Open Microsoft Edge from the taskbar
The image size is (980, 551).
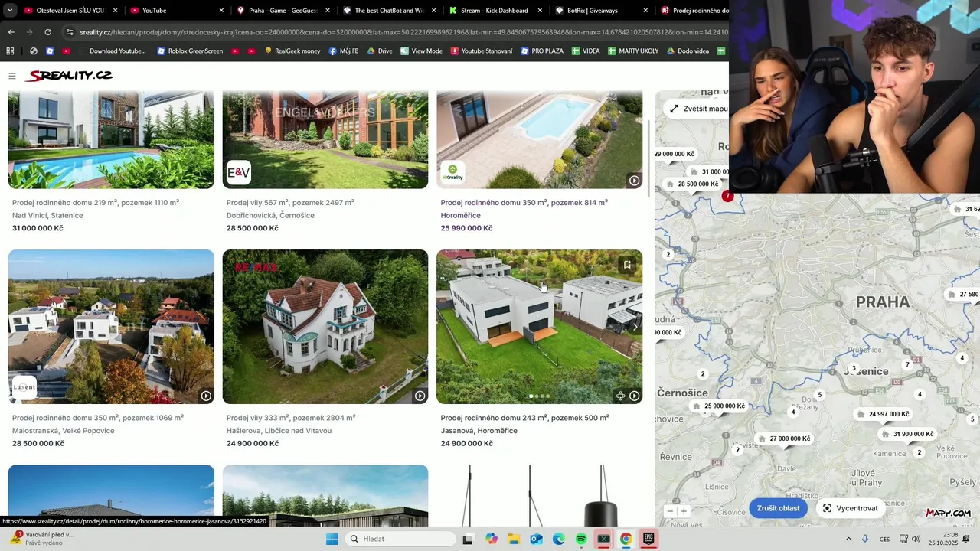559,539
